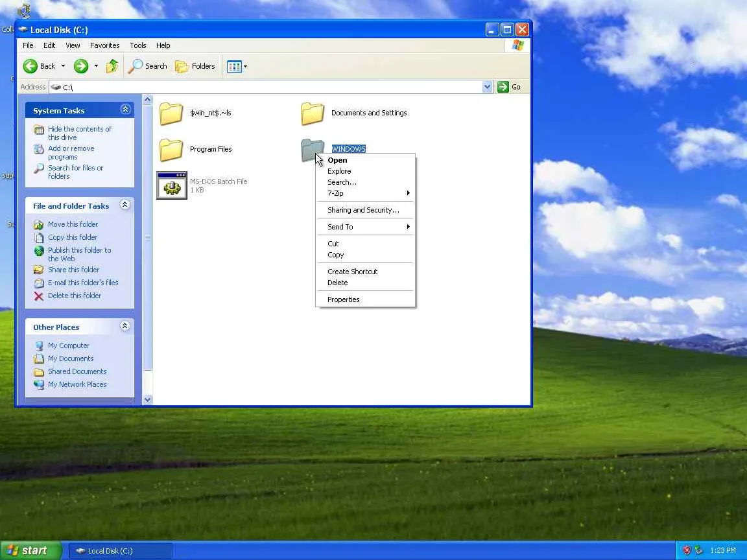
Task: Open the Edit menu
Action: pyautogui.click(x=49, y=45)
